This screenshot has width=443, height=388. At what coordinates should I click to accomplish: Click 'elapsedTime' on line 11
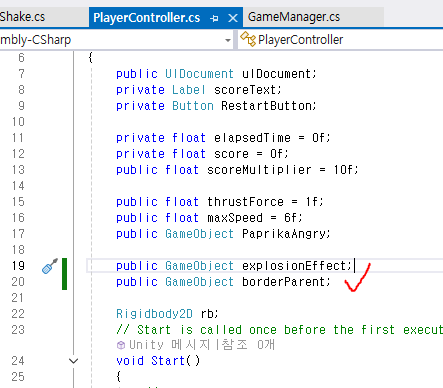[252, 138]
